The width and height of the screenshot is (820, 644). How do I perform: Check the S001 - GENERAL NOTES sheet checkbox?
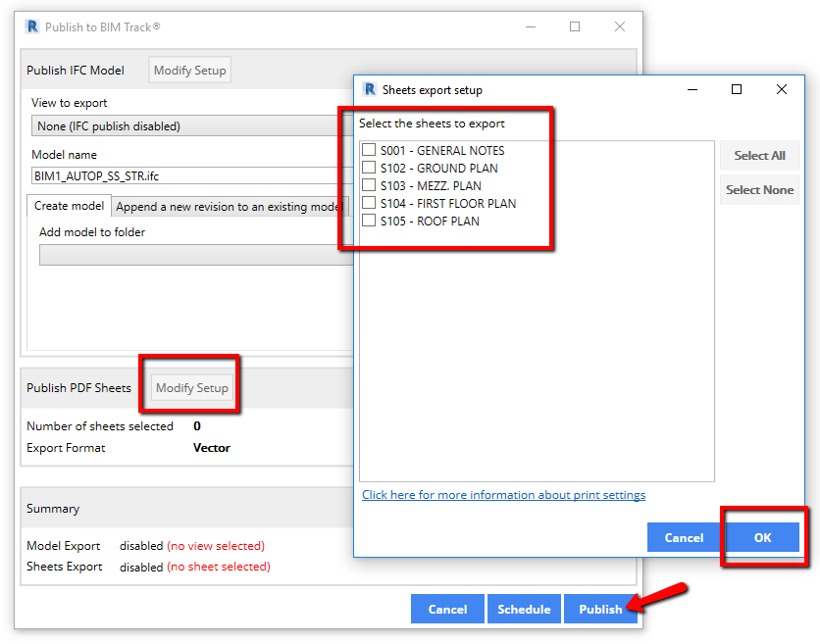point(369,150)
